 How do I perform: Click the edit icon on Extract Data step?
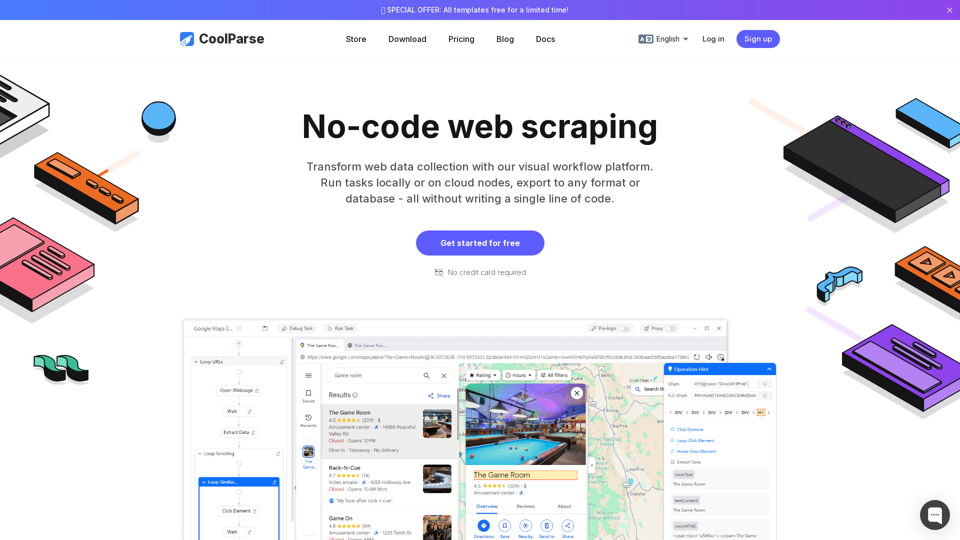click(x=253, y=432)
